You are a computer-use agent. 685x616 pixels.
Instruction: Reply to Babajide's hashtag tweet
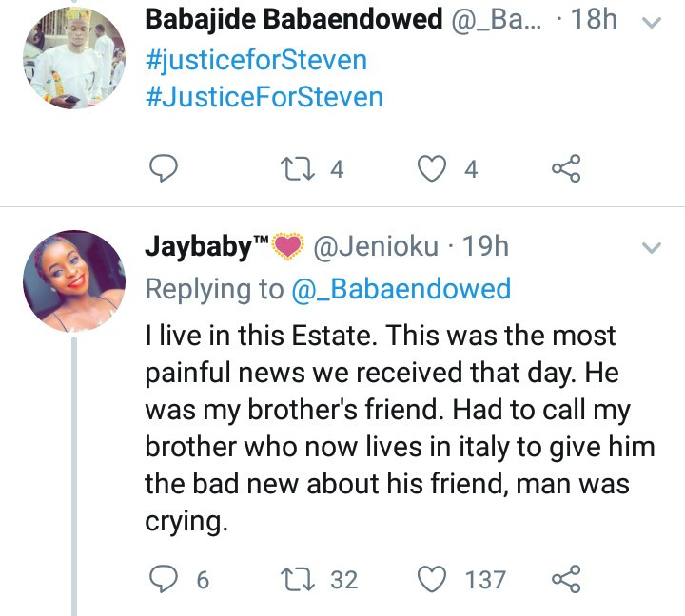(x=164, y=168)
